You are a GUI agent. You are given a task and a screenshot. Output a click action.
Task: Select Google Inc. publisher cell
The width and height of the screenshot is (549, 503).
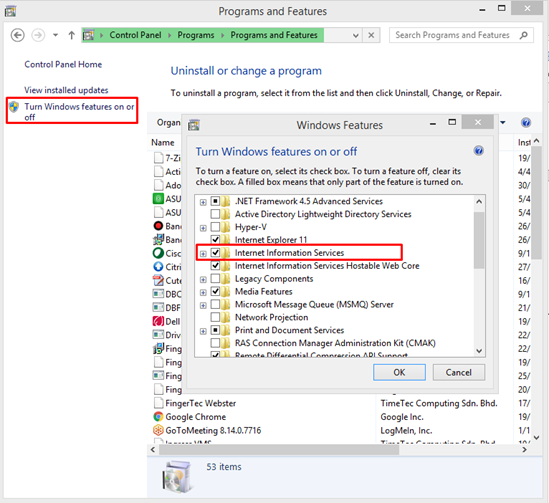(x=402, y=417)
